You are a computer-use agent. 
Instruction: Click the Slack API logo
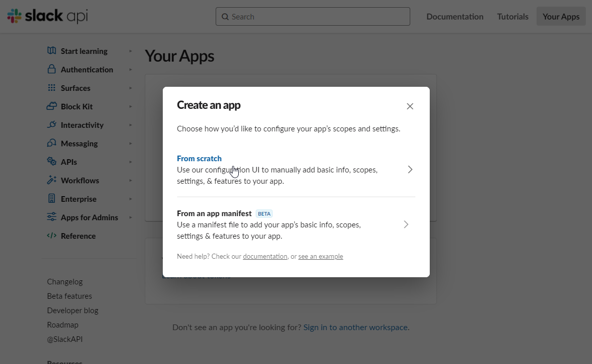[46, 16]
